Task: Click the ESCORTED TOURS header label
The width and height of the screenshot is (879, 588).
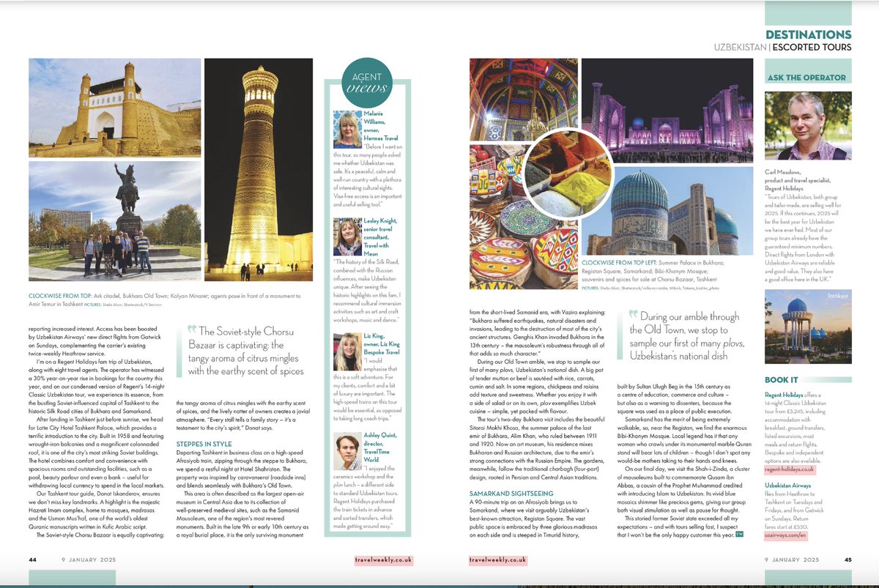Action: point(812,48)
